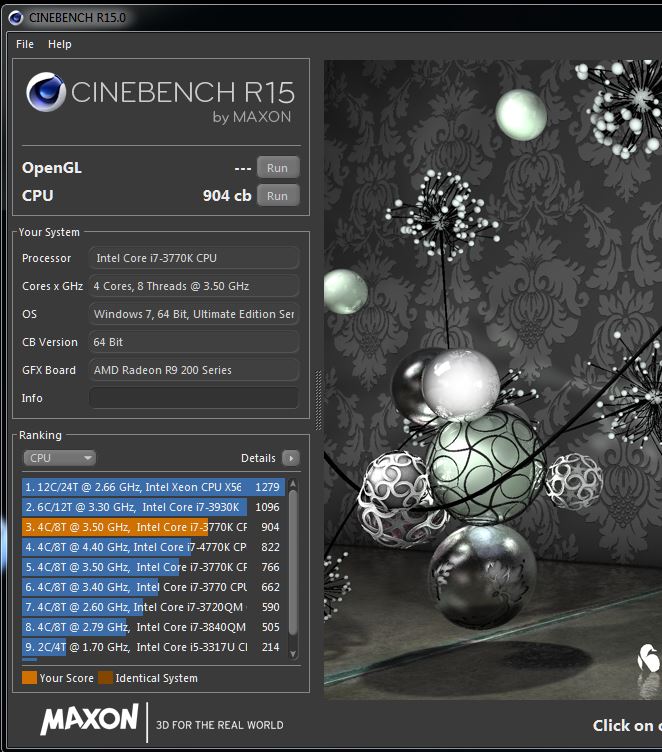The width and height of the screenshot is (662, 752).
Task: Click the panel splitter grip handle
Action: pos(318,400)
